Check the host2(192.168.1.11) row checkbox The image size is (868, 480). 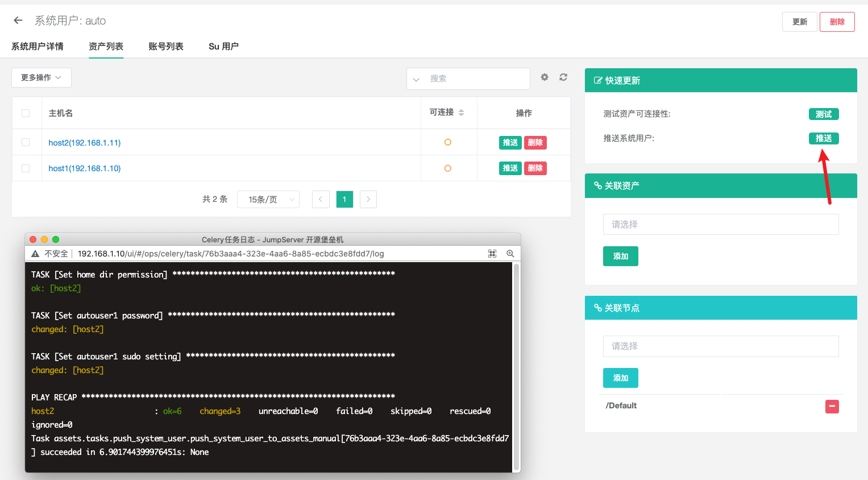tap(26, 142)
